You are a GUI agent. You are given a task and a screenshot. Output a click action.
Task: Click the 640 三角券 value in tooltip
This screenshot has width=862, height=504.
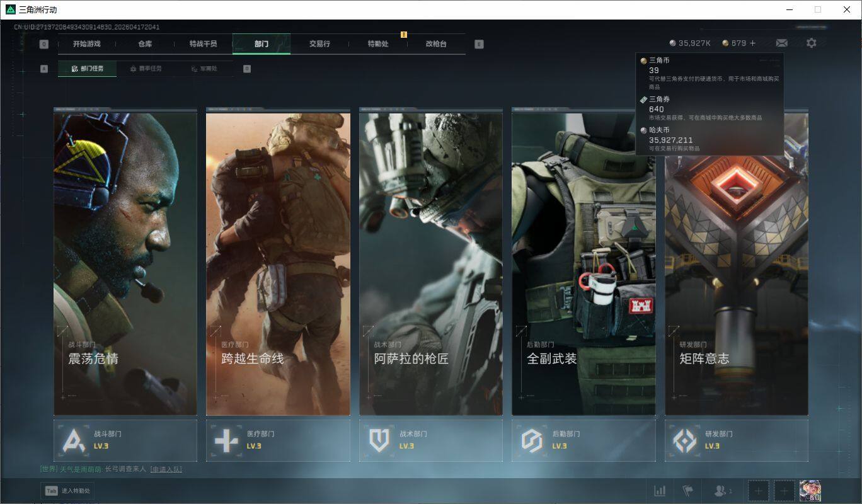coord(656,109)
